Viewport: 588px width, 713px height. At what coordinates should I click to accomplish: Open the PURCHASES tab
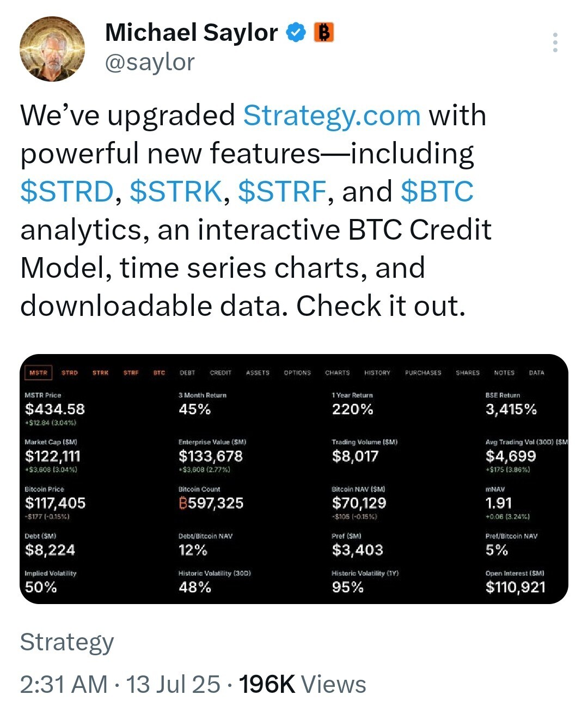coord(423,373)
